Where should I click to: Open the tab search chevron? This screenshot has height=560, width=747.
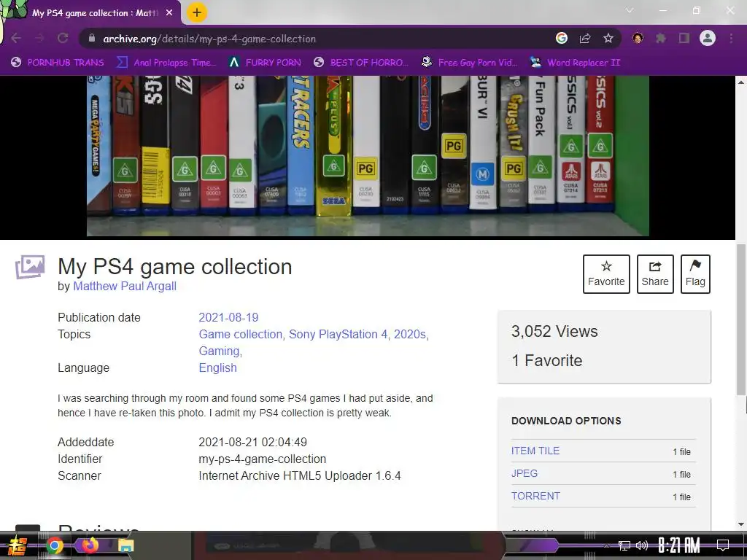coord(630,10)
